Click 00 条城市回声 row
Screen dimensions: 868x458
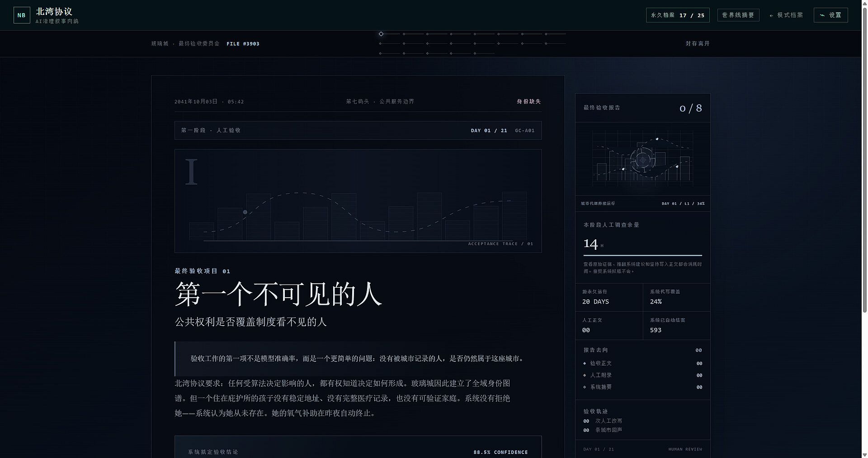[603, 430]
